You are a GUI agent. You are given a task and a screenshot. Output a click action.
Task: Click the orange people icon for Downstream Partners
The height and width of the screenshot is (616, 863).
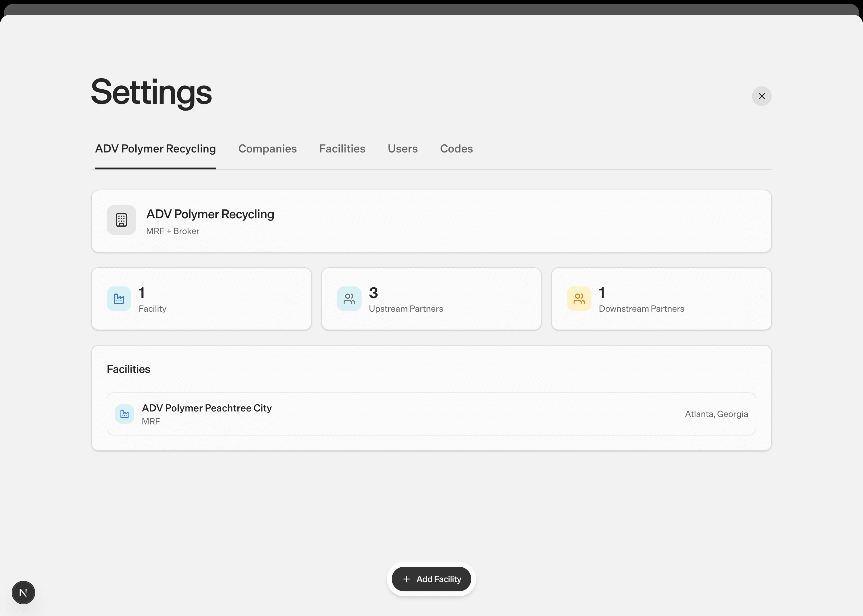tap(579, 299)
